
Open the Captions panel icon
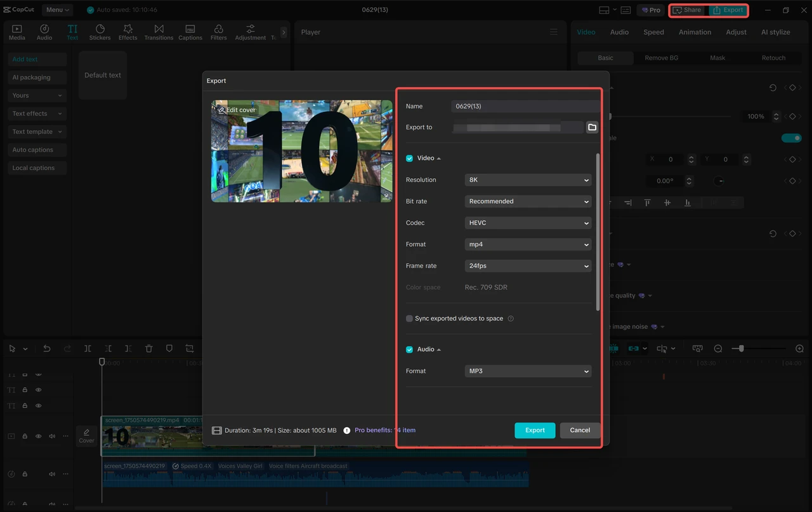click(190, 29)
